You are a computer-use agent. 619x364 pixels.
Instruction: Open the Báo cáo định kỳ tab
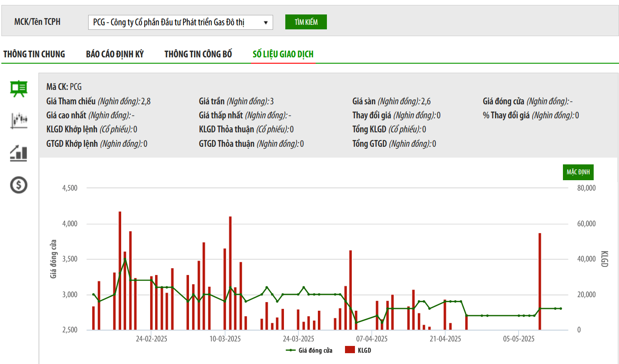coord(115,54)
